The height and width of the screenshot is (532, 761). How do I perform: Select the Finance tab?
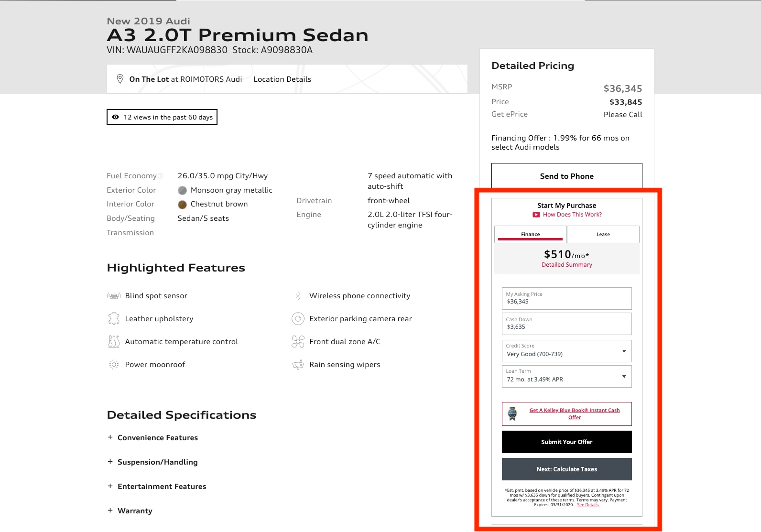click(531, 234)
